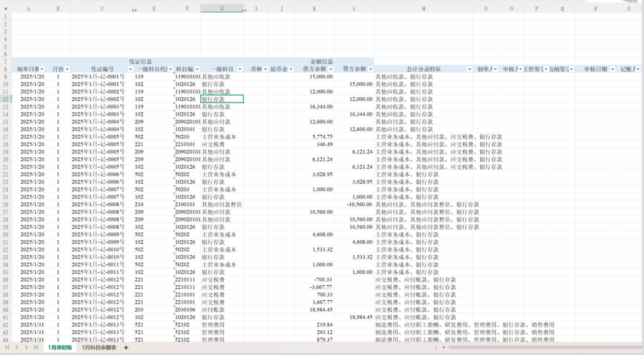
Task: Click debit amount 18,984.45 in row 40
Action: tap(314, 310)
